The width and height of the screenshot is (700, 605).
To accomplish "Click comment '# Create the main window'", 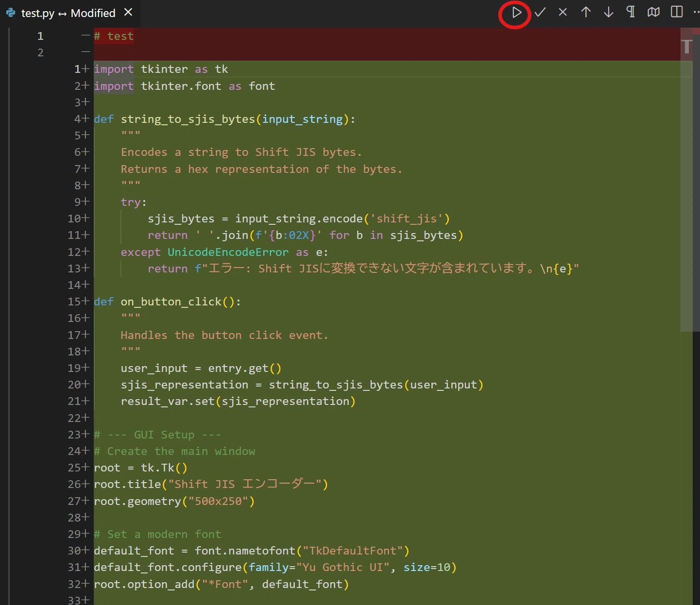I will tap(174, 451).
